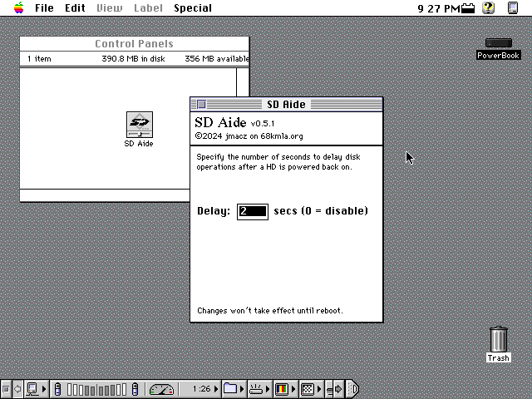The width and height of the screenshot is (532, 399).
Task: Expand the hard disk spin down arrow
Action: (268, 389)
